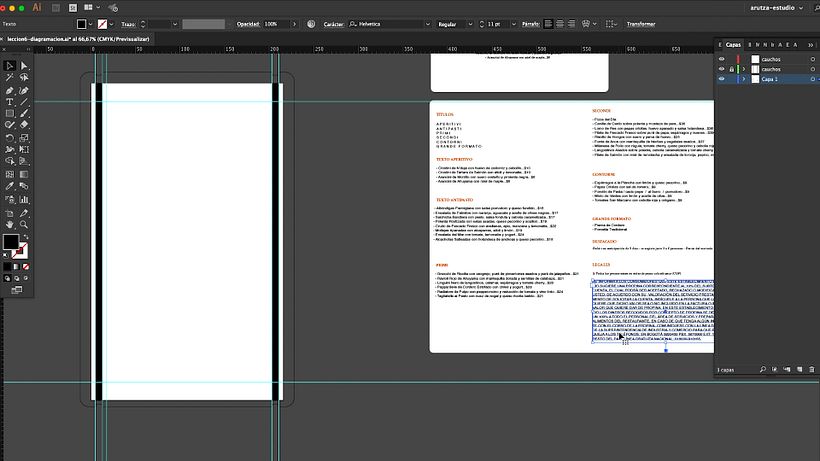The height and width of the screenshot is (461, 820).
Task: Select the leccion6-diagramacion.ai document tab
Action: click(78, 39)
